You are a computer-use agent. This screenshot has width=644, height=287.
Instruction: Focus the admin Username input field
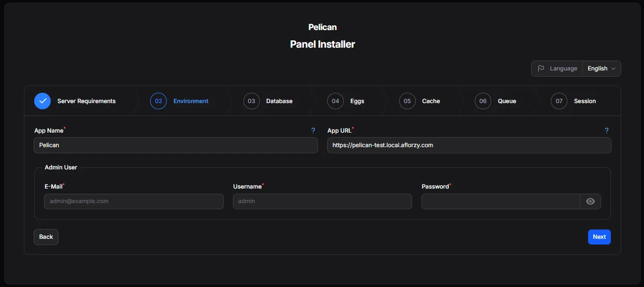[323, 202]
